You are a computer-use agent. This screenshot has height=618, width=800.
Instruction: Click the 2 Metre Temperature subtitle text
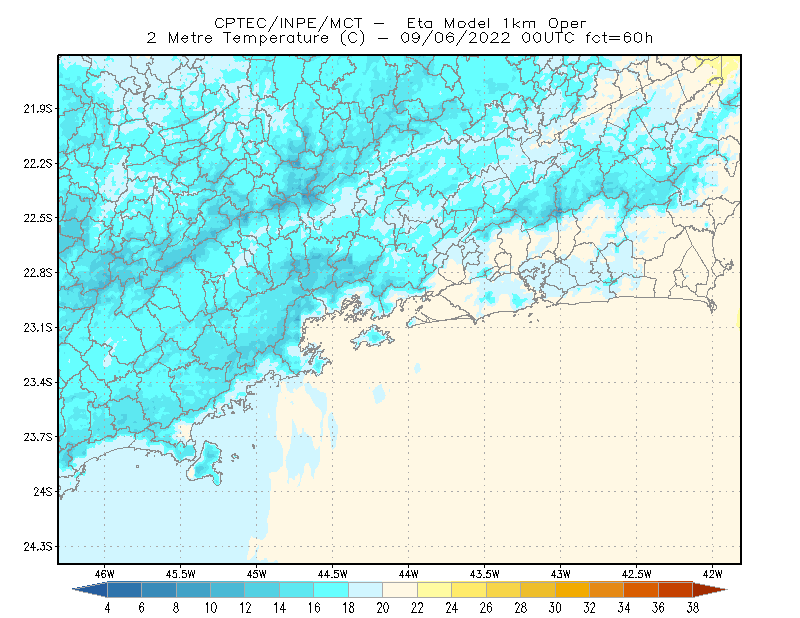(238, 38)
